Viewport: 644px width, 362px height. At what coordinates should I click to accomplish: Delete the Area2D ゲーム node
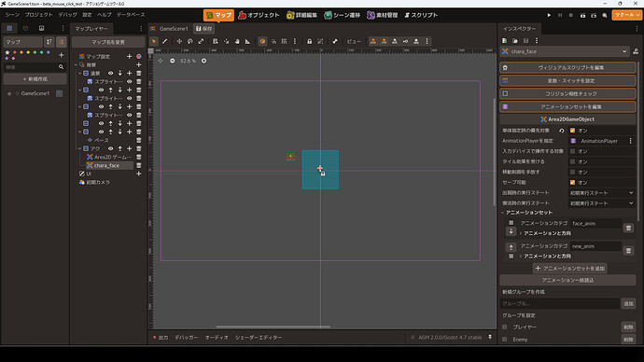[x=139, y=157]
